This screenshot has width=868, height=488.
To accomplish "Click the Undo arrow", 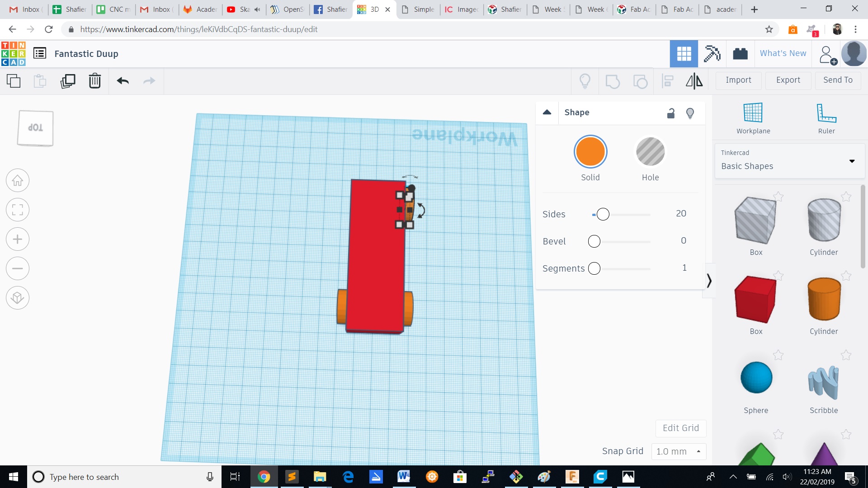I will [x=123, y=81].
